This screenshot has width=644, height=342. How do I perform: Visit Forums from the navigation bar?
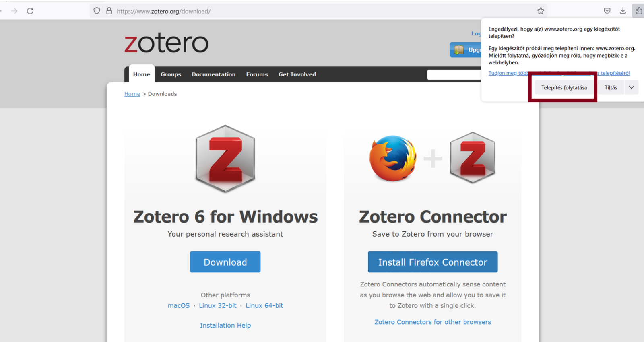tap(257, 74)
